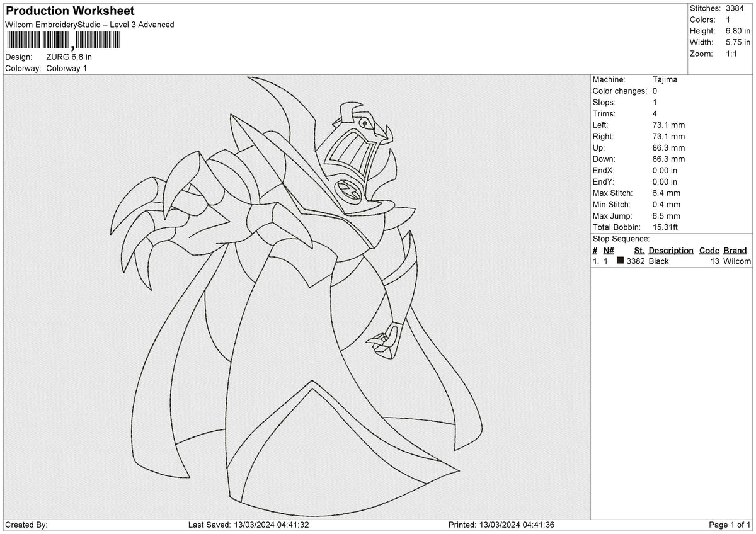Click the 'St.' column header
756x534 pixels.
[x=639, y=250]
